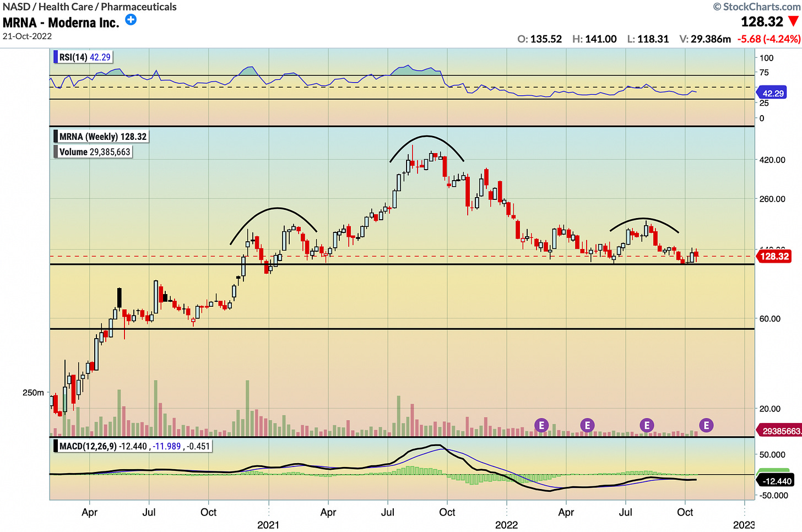Select the blue 42.29 RSI axis tag
This screenshot has height=532, width=802.
(x=772, y=93)
